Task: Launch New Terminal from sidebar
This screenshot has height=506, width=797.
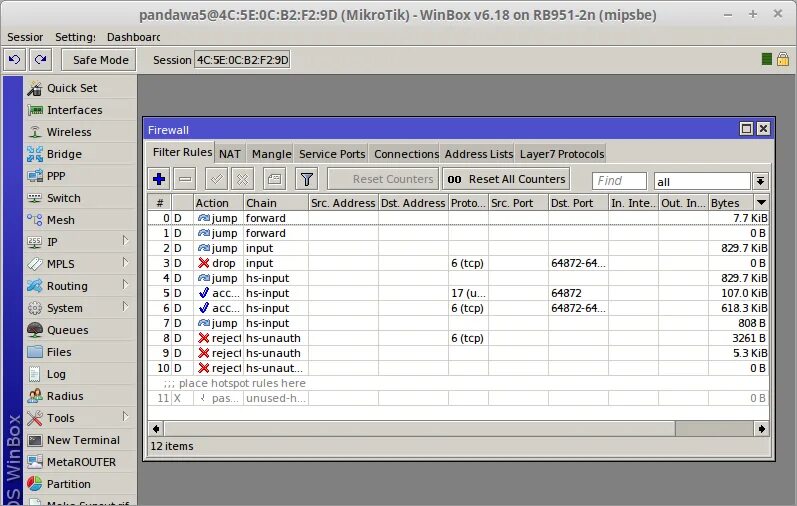Action: click(x=80, y=440)
